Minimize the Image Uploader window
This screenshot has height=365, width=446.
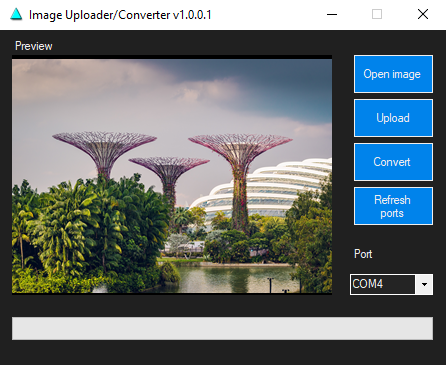click(332, 14)
